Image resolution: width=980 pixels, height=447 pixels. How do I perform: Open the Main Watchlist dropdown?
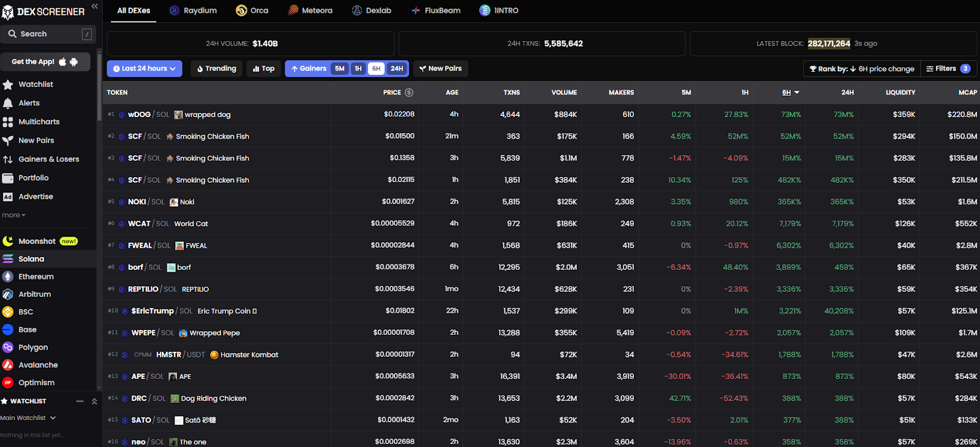pos(28,418)
